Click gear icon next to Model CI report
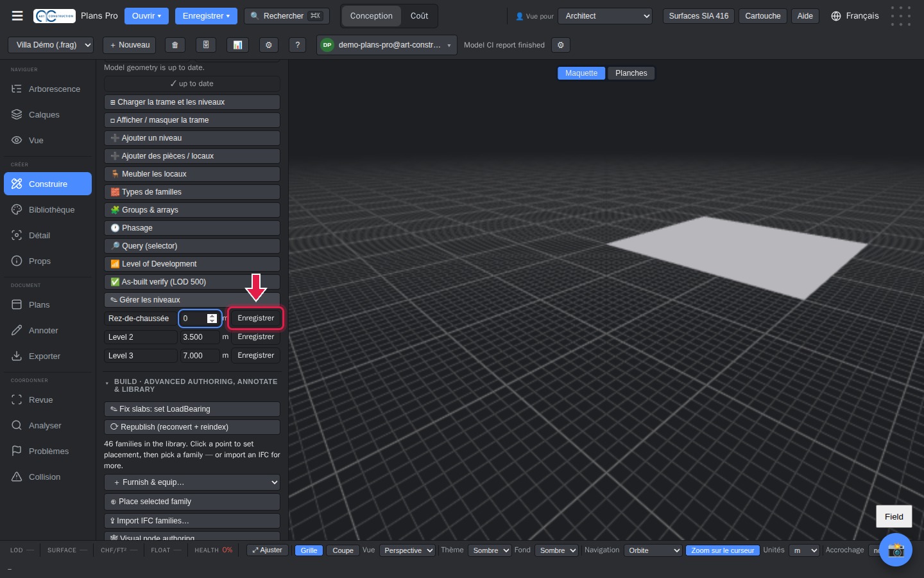This screenshot has width=924, height=578. point(561,45)
